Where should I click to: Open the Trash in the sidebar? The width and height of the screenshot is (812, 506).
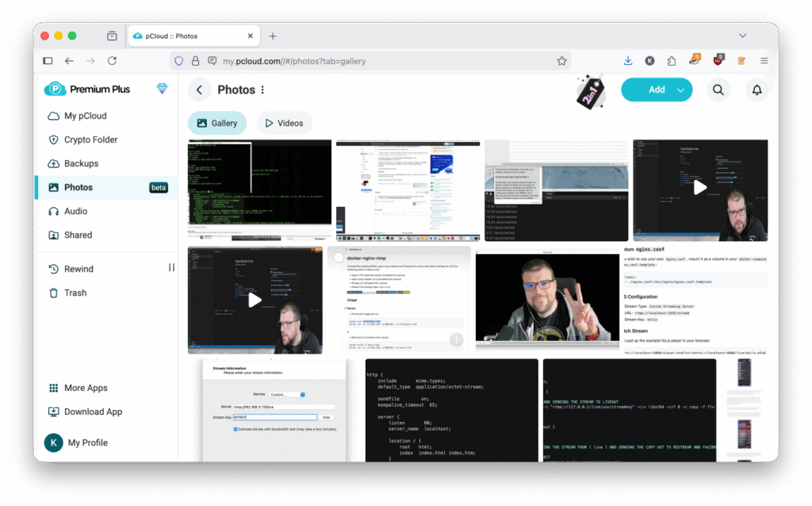pos(75,293)
